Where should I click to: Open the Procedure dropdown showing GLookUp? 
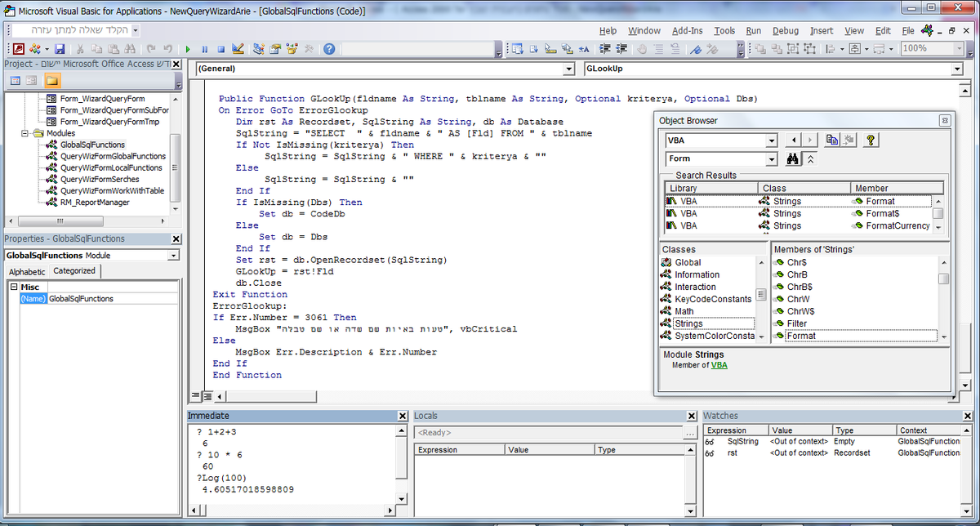coord(956,69)
